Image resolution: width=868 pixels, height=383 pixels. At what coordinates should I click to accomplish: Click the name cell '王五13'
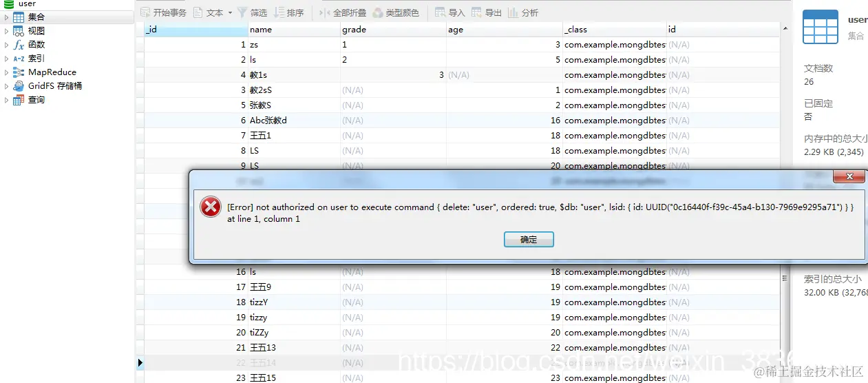pyautogui.click(x=294, y=348)
